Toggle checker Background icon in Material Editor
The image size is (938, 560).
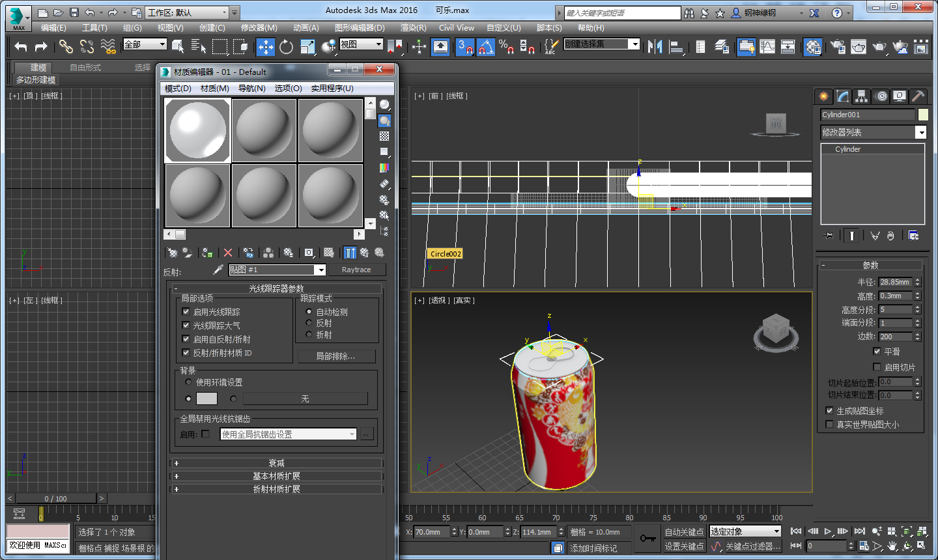point(384,136)
